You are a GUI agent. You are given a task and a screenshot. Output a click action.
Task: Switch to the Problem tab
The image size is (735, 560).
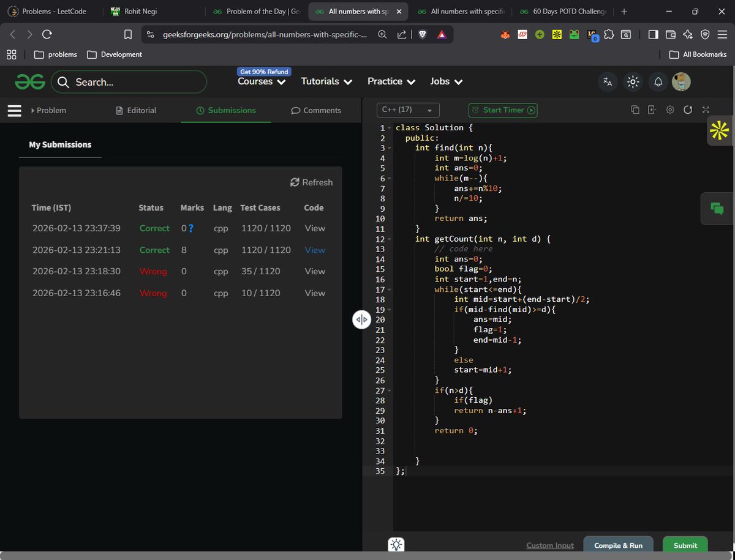pyautogui.click(x=48, y=110)
